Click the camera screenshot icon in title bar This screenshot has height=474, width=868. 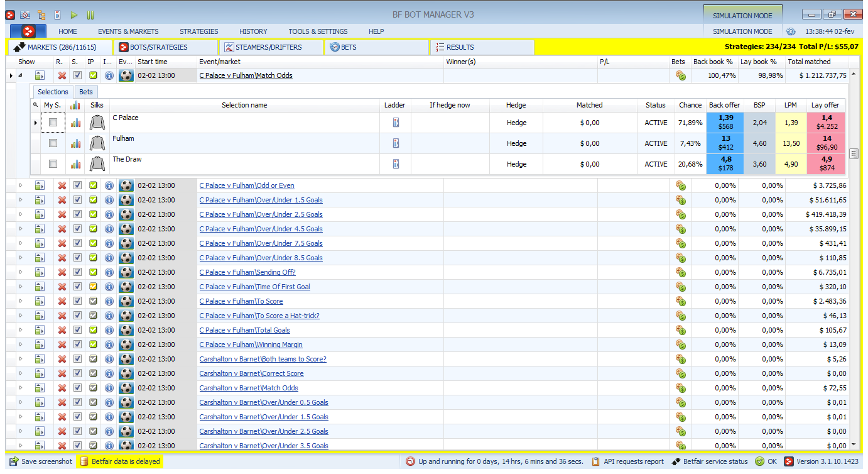click(x=25, y=14)
